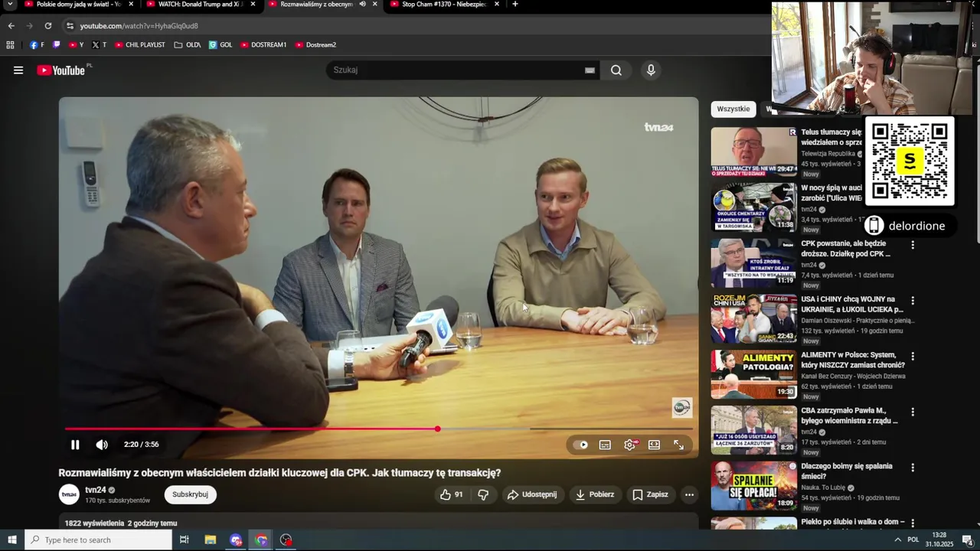This screenshot has width=980, height=551.
Task: Open the ALIMENTY w Polsce video thumbnail
Action: (x=753, y=375)
